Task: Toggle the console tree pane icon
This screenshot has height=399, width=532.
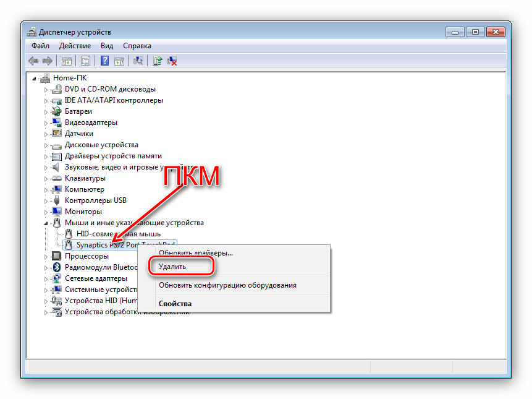Action: point(67,61)
